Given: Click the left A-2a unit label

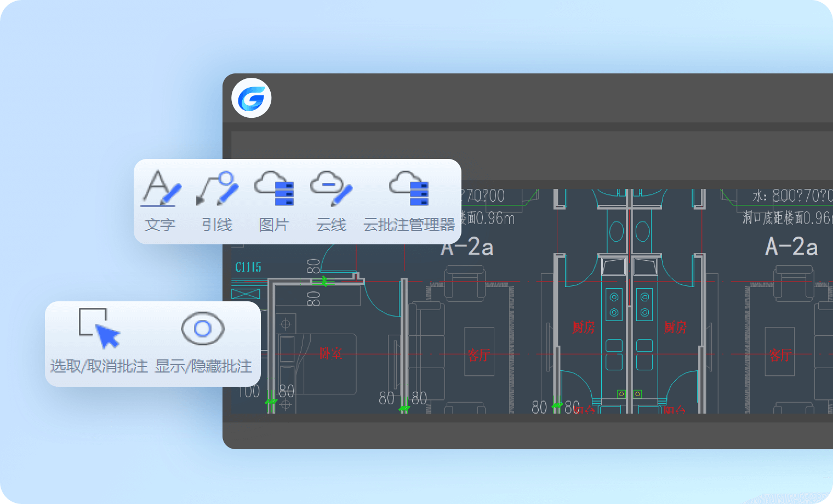Looking at the screenshot, I should (467, 247).
